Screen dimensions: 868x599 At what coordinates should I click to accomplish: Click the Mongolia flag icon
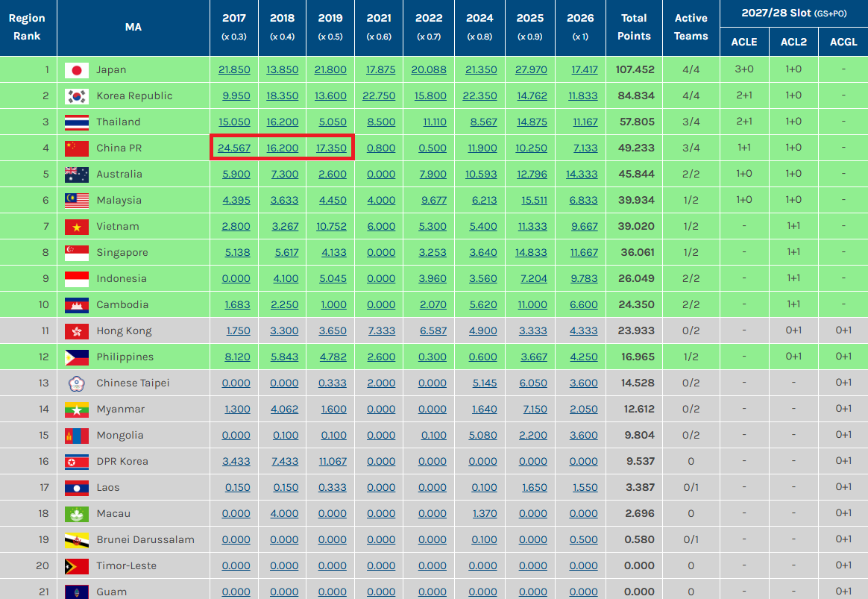[76, 435]
